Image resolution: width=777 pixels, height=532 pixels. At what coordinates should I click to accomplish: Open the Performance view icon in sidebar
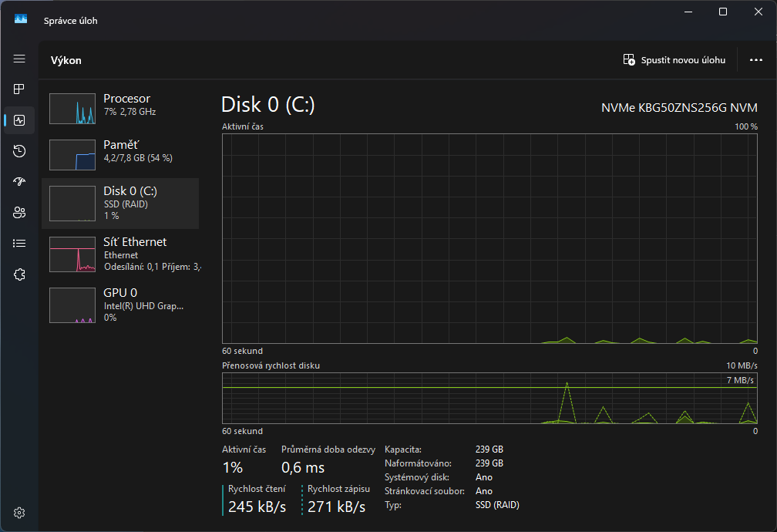click(18, 120)
